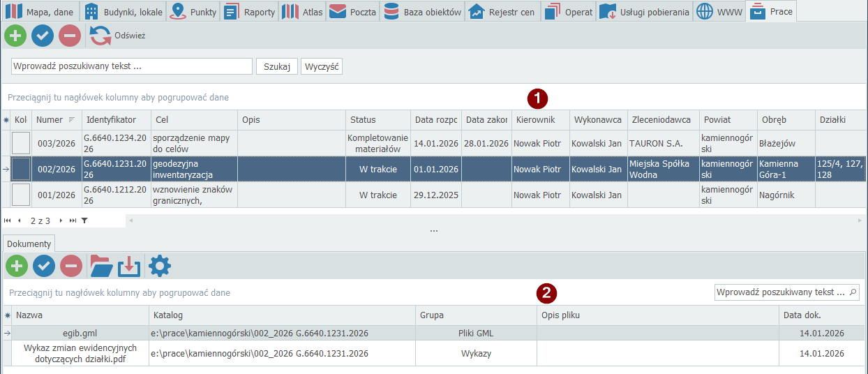
Task: Click the blue checkmark in the Dokumenty toolbar
Action: pyautogui.click(x=44, y=266)
